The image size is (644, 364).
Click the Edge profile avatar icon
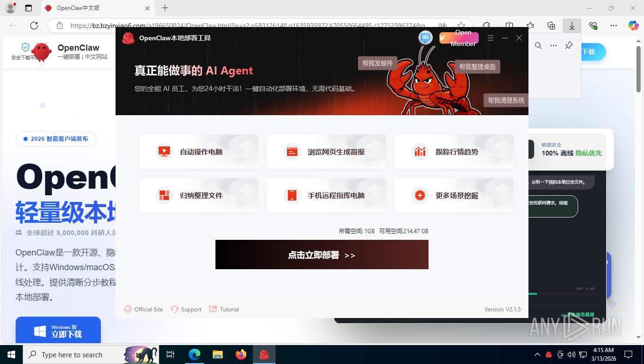10,8
